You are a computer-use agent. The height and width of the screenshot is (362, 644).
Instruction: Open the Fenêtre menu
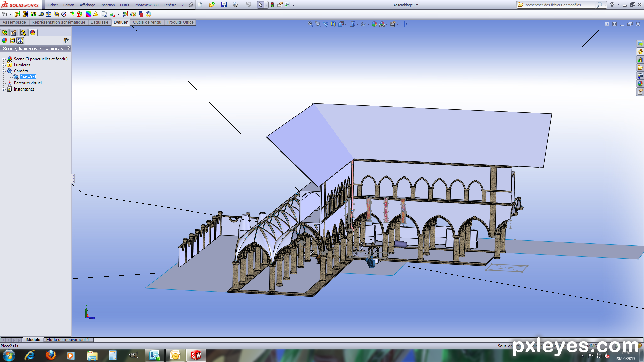(x=170, y=5)
